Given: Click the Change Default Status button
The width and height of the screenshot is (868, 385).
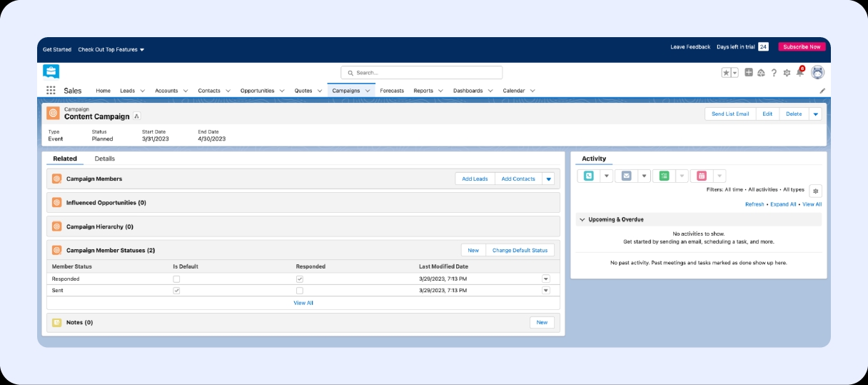Looking at the screenshot, I should tap(520, 250).
